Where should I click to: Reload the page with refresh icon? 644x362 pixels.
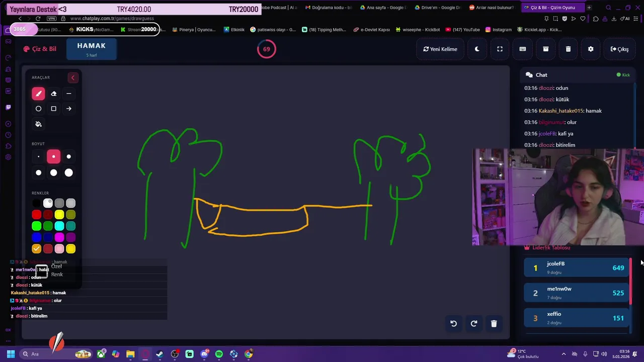tap(38, 19)
